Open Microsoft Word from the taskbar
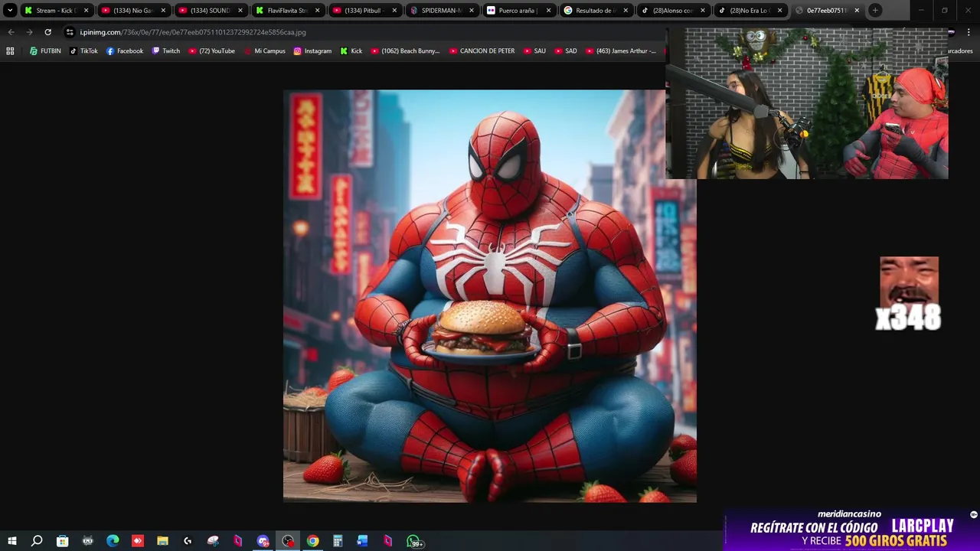 [x=363, y=541]
